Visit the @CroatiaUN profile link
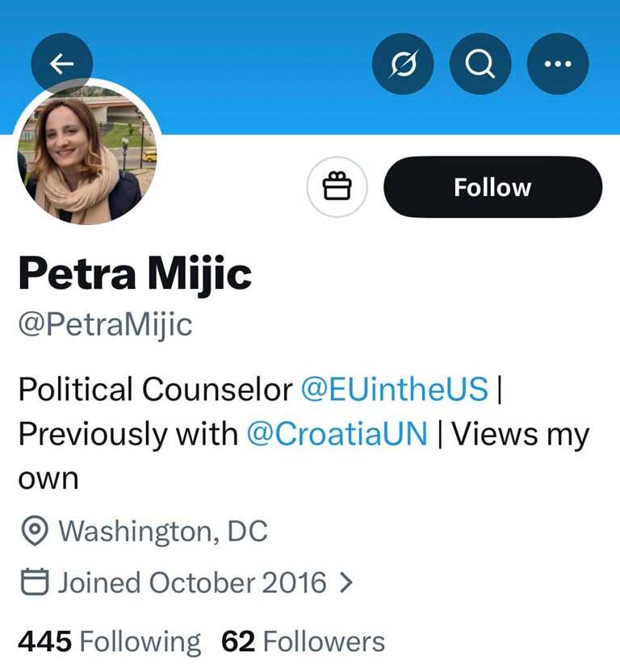 click(336, 434)
